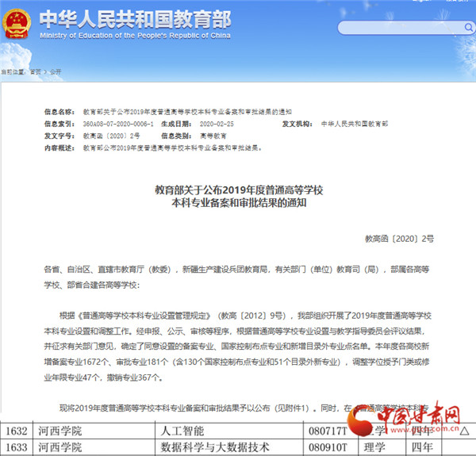The height and width of the screenshot is (456, 476).
Task: Click the triangle mark in row 1632
Action: pyautogui.click(x=464, y=431)
